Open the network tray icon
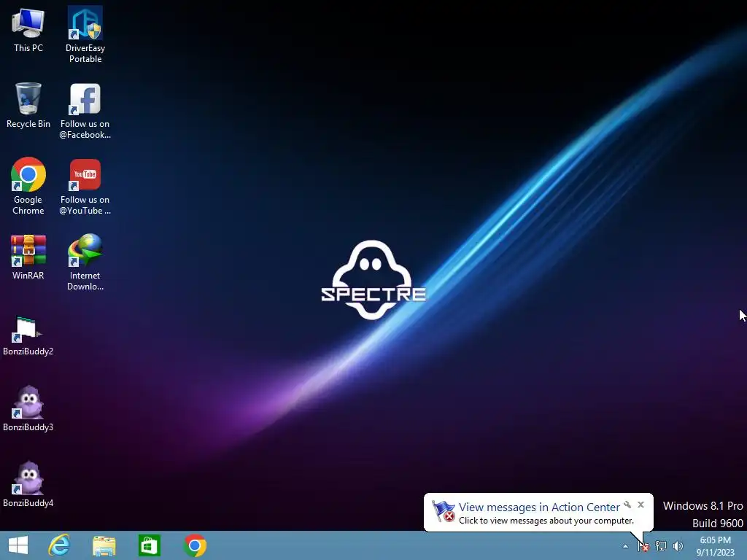Image resolution: width=747 pixels, height=560 pixels. 661,546
